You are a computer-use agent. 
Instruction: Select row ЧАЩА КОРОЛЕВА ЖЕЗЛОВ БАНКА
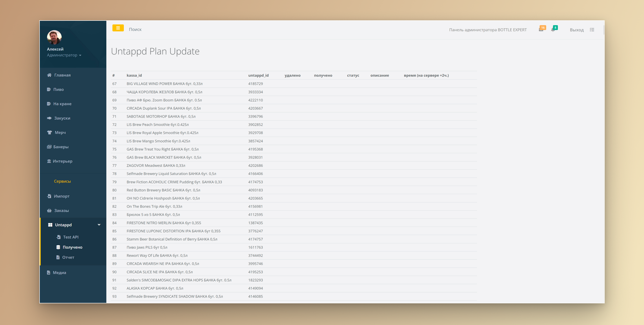point(294,92)
